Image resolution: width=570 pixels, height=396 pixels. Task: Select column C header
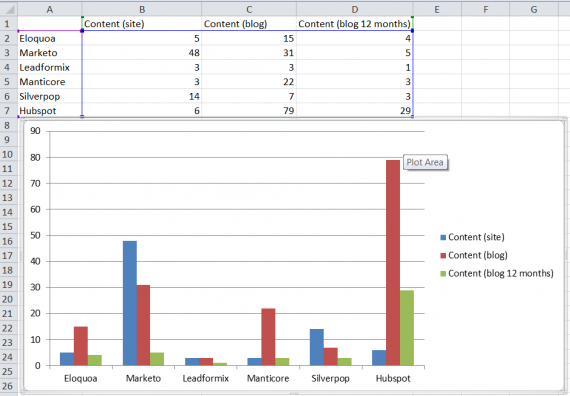point(249,9)
